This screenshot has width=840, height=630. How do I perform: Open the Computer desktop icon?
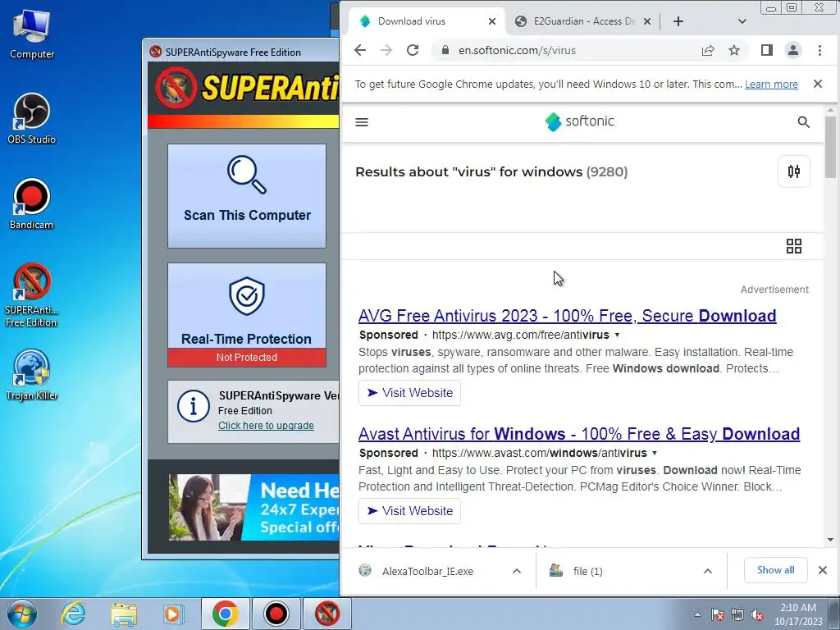pos(32,34)
